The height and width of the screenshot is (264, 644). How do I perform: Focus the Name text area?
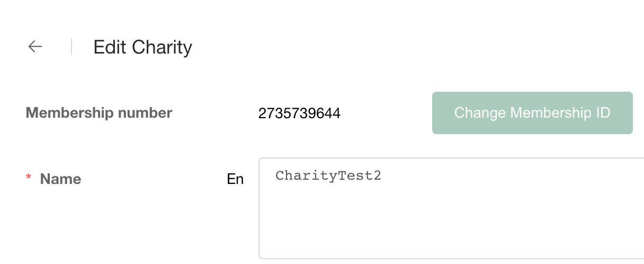450,212
